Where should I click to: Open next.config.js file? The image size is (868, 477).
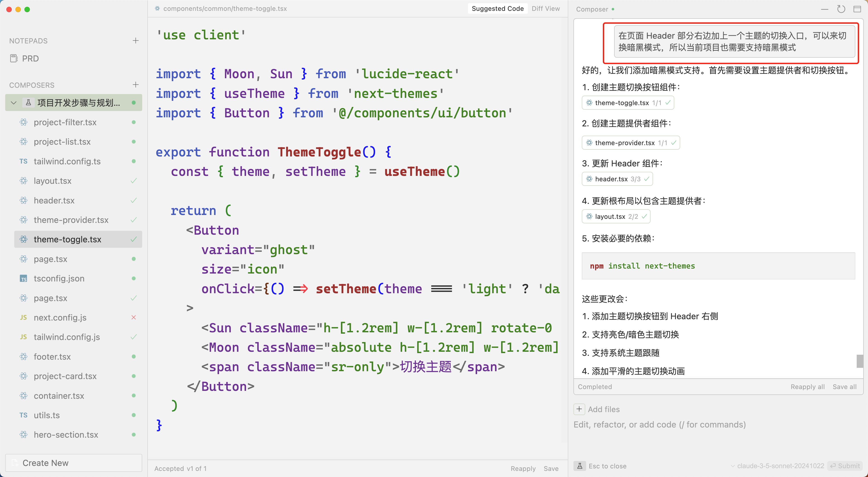pyautogui.click(x=78, y=318)
